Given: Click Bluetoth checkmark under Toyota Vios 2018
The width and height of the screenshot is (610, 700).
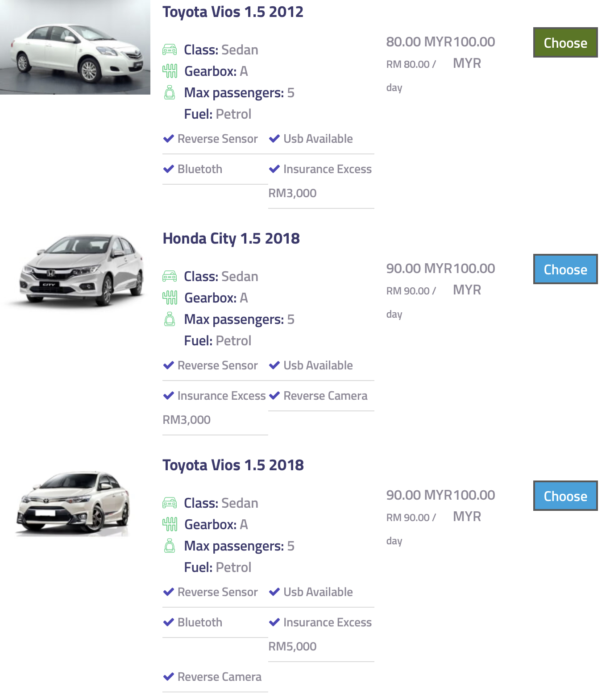Looking at the screenshot, I should click(169, 622).
